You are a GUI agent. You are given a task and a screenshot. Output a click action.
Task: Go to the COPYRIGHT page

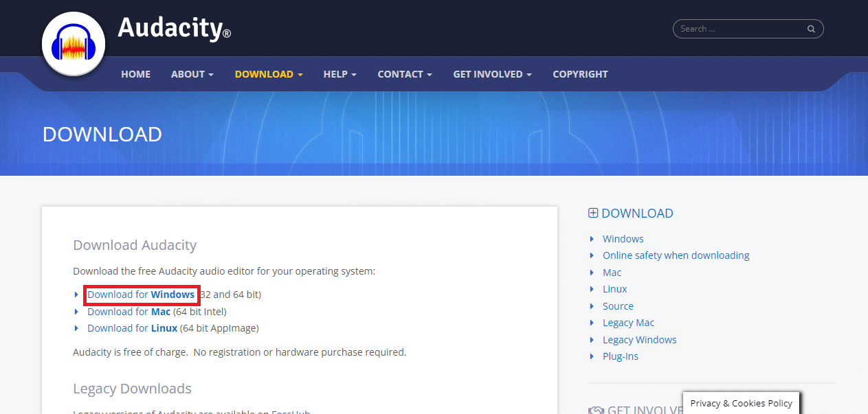pyautogui.click(x=580, y=74)
